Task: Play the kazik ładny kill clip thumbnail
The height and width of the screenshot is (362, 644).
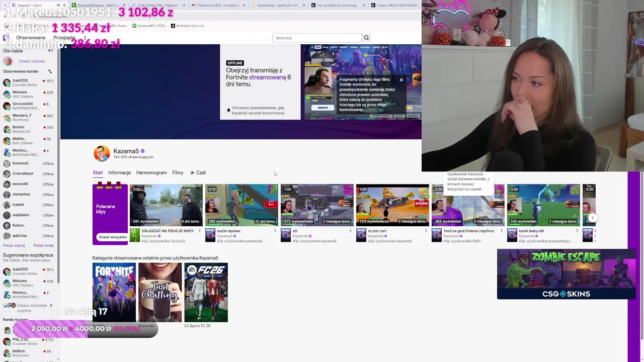Action: click(x=543, y=205)
